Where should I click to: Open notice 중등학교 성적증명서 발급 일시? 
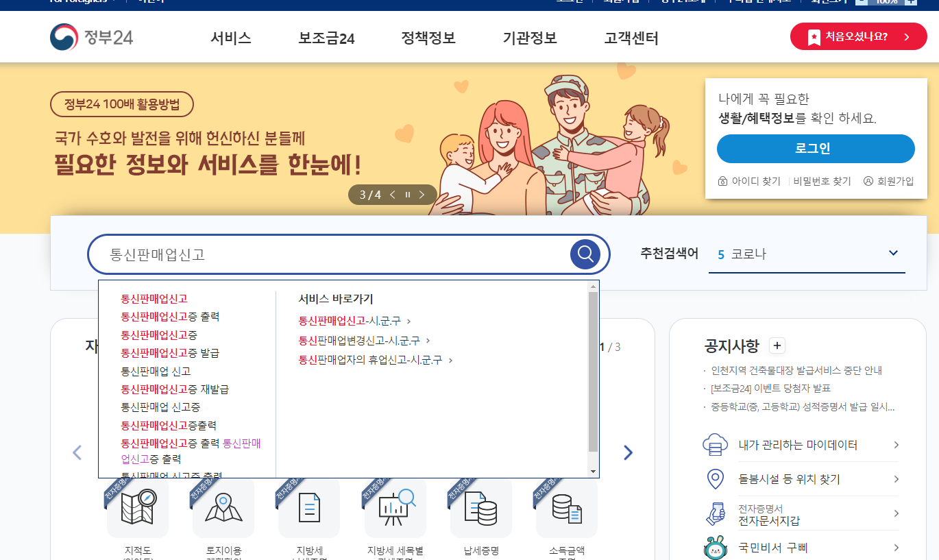tap(803, 407)
